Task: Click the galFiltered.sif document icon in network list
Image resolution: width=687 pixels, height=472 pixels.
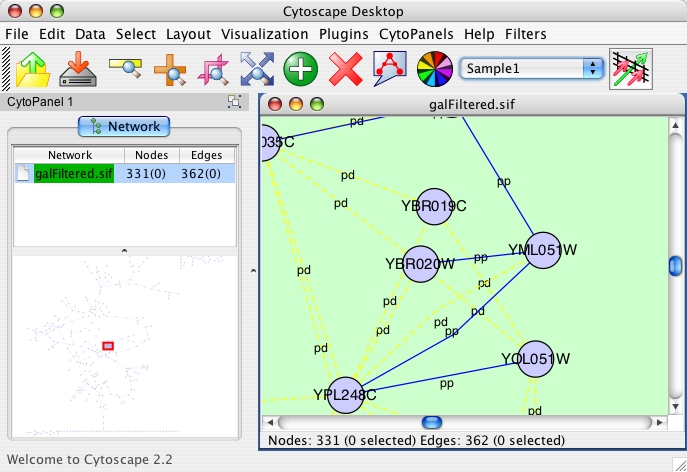Action: click(x=23, y=174)
